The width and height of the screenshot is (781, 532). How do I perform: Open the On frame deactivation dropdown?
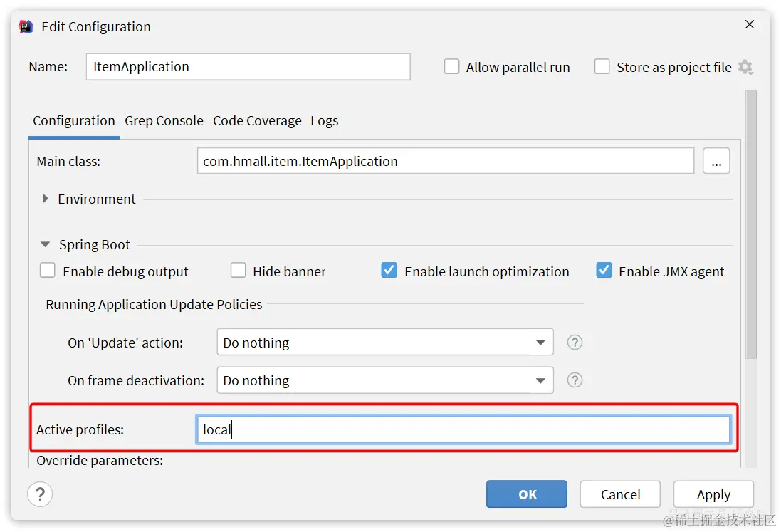[385, 380]
